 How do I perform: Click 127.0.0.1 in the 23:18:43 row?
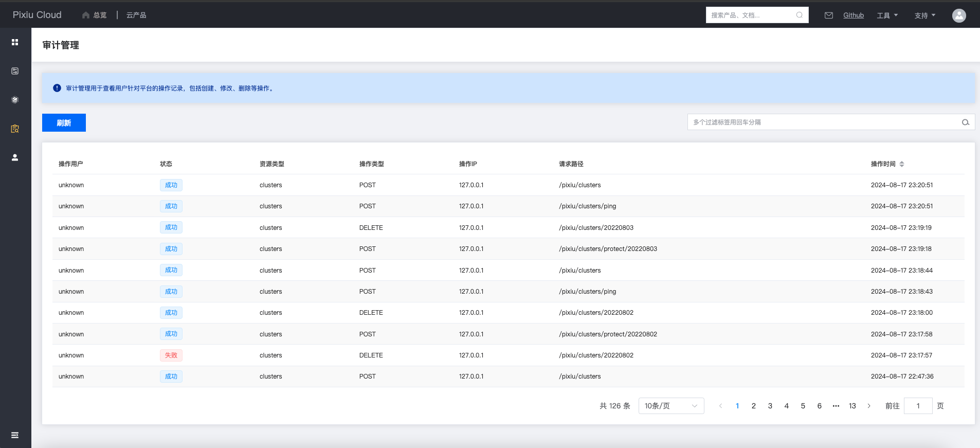tap(471, 292)
